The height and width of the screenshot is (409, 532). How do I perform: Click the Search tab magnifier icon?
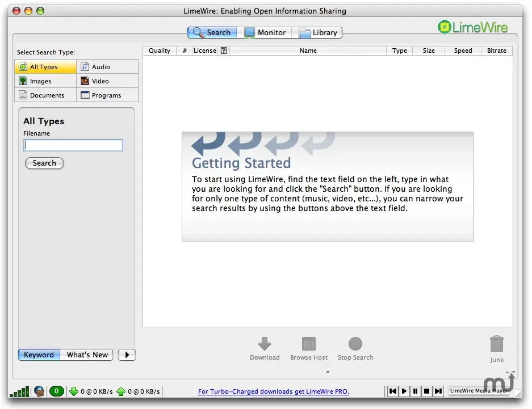(198, 32)
